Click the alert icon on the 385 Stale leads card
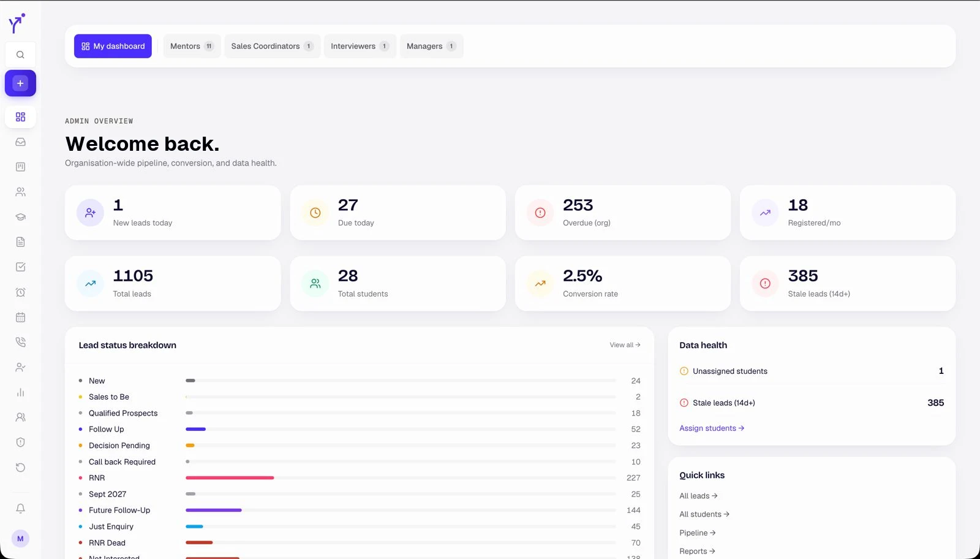 [x=765, y=284]
